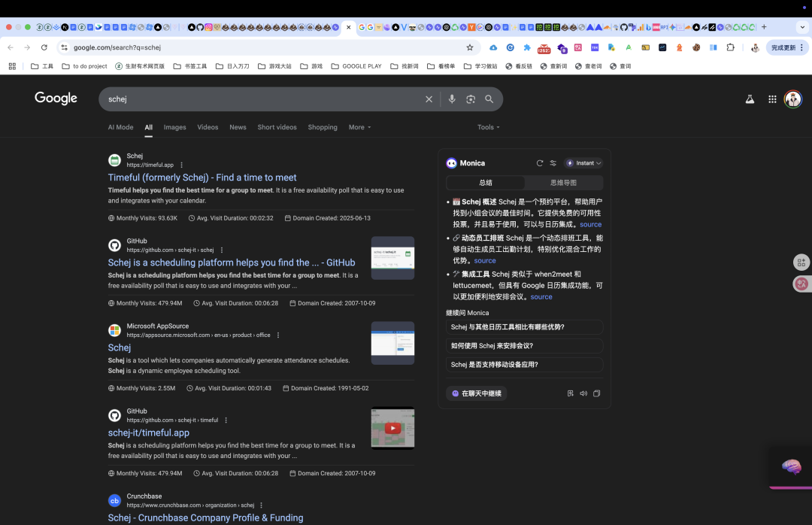812x525 pixels.
Task: Click source link after 集成工具 summary
Action: [541, 297]
